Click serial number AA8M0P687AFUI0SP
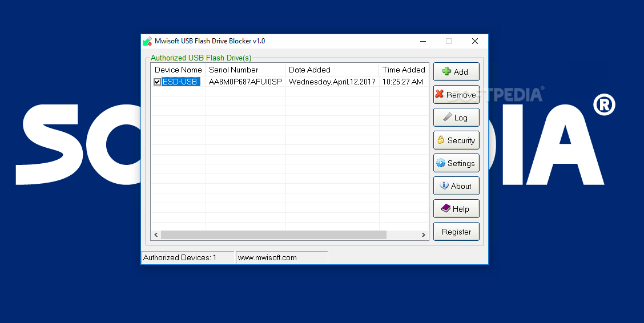 (x=245, y=82)
